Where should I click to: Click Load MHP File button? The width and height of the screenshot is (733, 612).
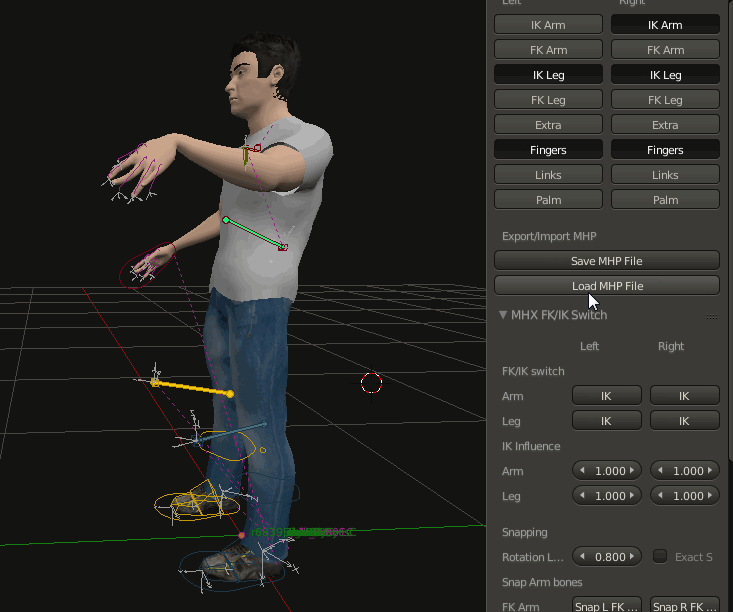pyautogui.click(x=606, y=285)
